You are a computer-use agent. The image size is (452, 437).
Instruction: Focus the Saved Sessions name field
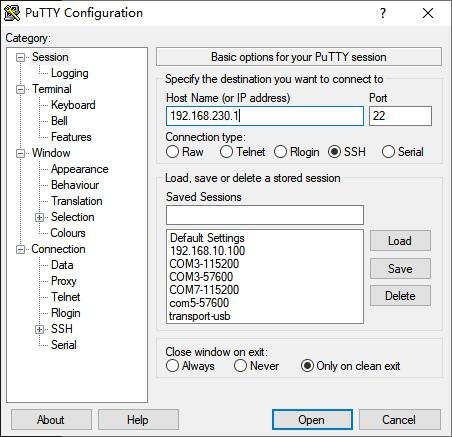click(x=265, y=215)
